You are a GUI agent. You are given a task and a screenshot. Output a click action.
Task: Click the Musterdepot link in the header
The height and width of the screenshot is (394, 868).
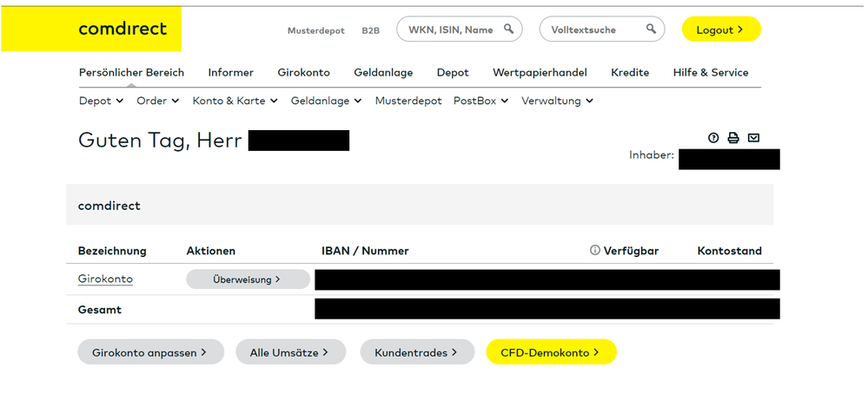(316, 30)
